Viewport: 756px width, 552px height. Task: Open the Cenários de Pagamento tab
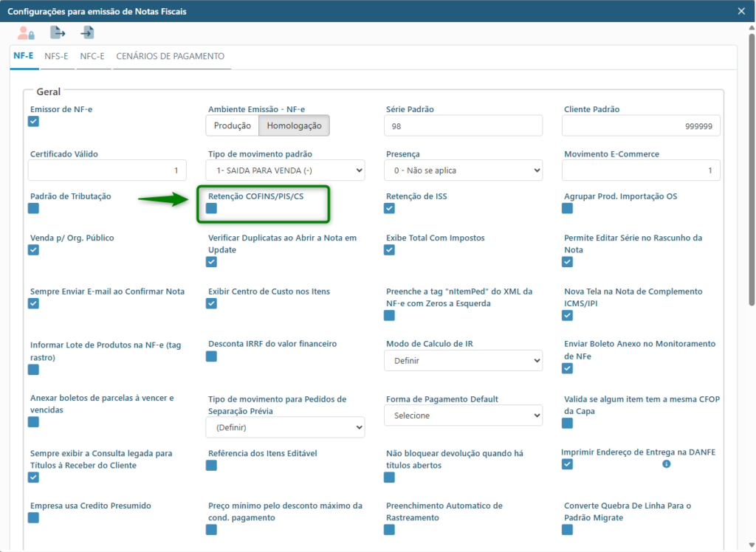170,56
